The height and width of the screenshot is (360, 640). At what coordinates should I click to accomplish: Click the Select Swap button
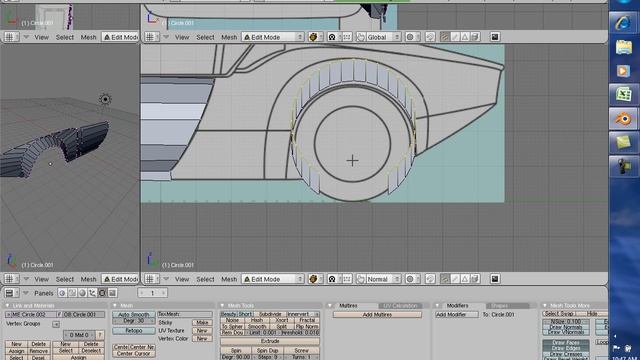tap(560, 314)
